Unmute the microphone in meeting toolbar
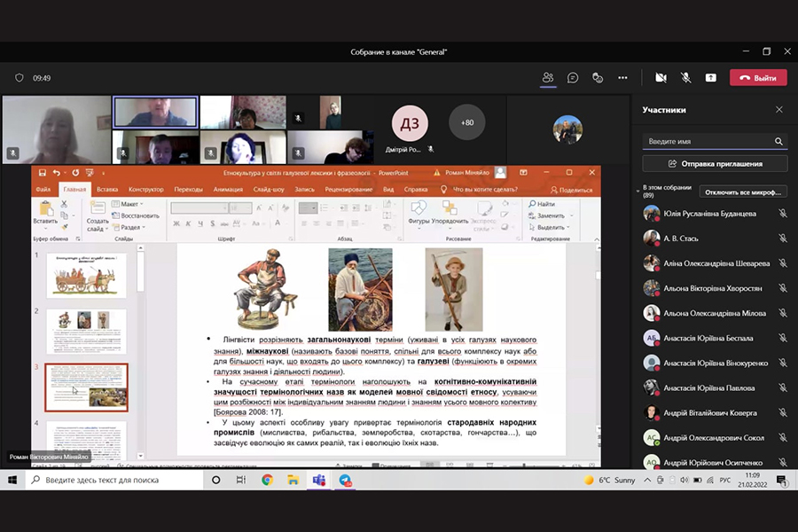 point(685,78)
